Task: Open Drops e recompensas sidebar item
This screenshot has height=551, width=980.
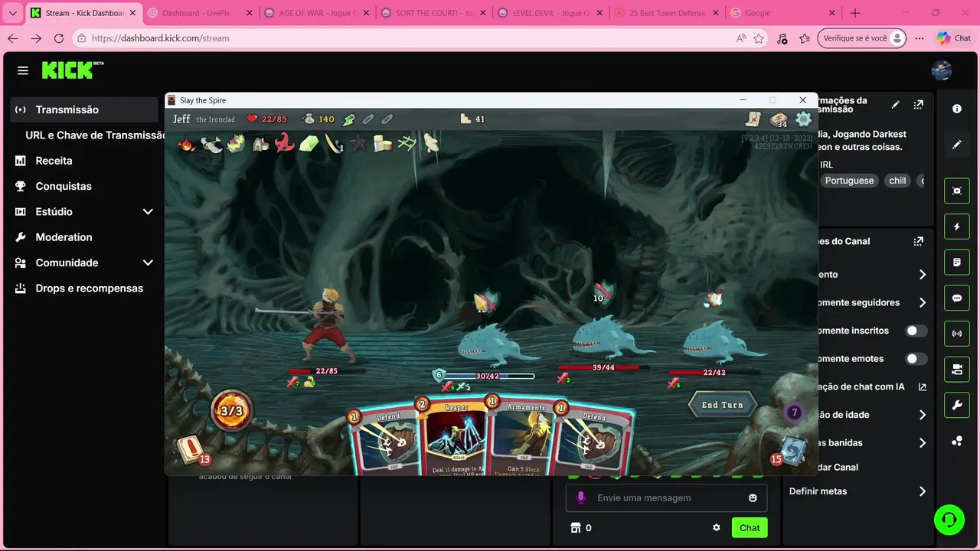Action: point(84,289)
